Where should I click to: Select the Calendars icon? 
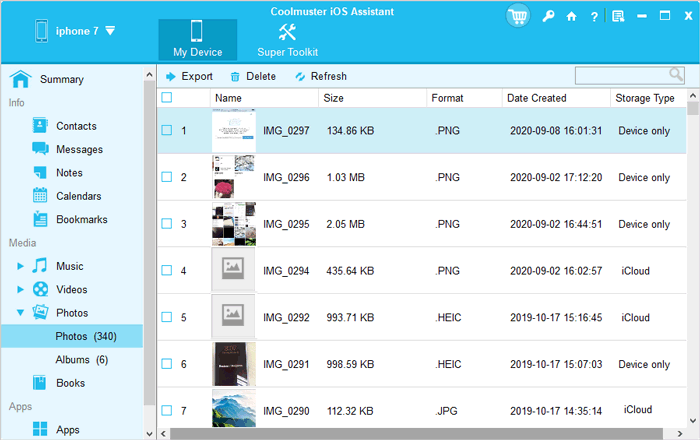coord(40,195)
